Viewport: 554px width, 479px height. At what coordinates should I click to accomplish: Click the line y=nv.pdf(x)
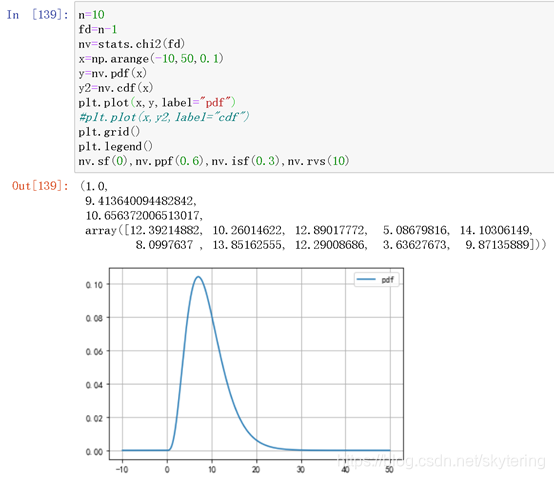point(112,73)
